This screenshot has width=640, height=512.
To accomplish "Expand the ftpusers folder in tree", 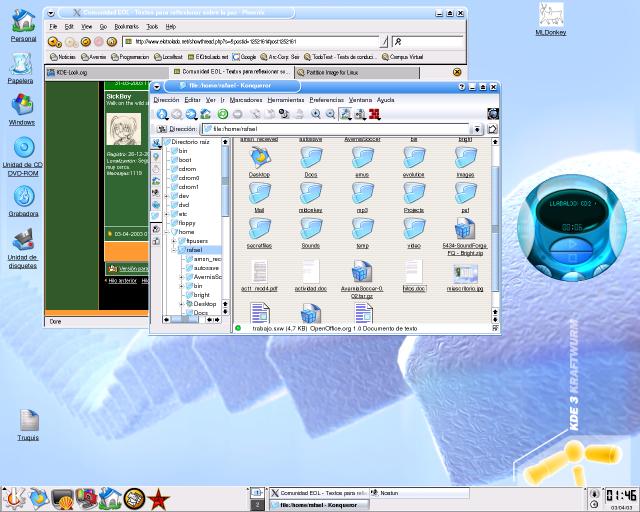I will point(174,241).
